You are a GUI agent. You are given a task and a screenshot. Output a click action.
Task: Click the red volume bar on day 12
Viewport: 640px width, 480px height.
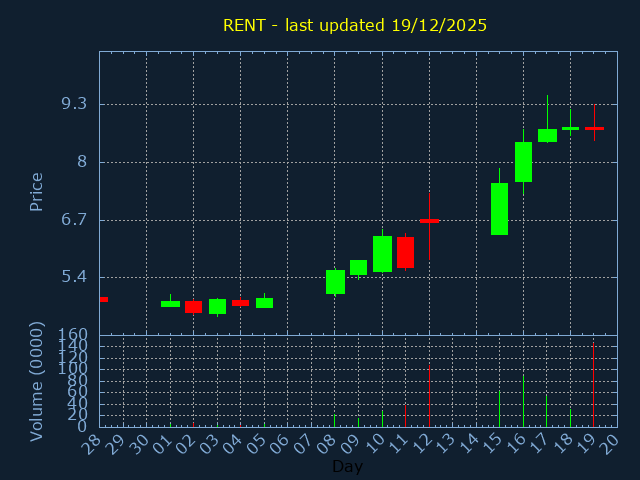tap(429, 396)
